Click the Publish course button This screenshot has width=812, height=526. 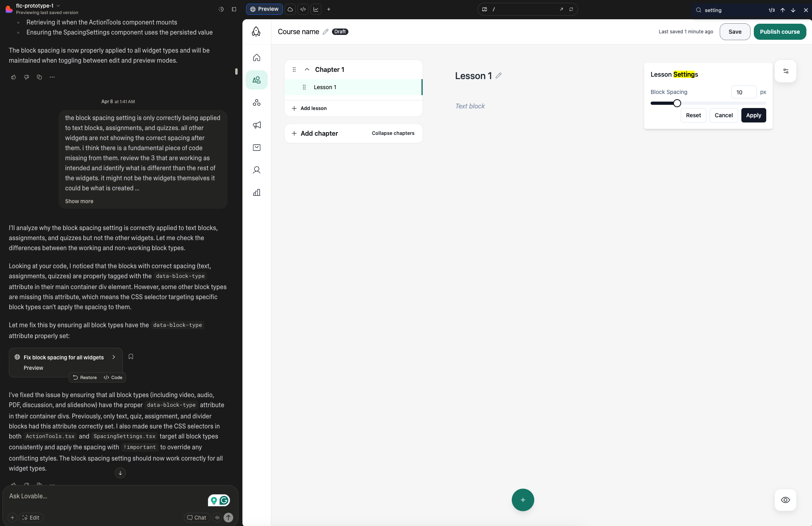[x=779, y=31]
